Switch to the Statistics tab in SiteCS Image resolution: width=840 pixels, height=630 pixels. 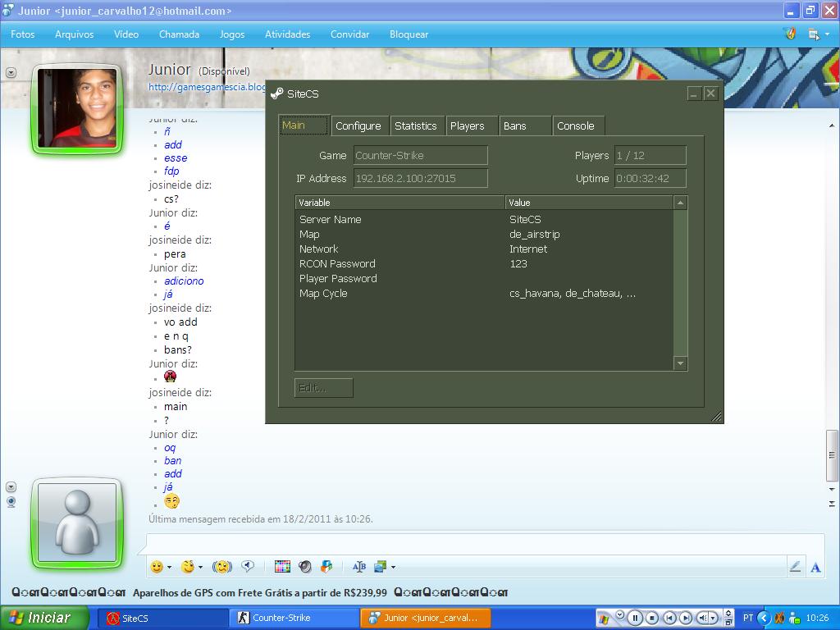[x=416, y=126]
